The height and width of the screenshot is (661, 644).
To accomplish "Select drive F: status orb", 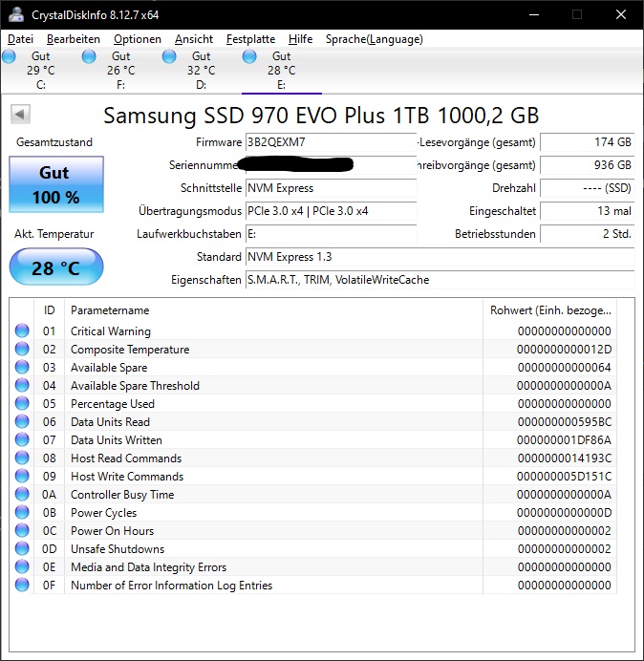I will 89,56.
